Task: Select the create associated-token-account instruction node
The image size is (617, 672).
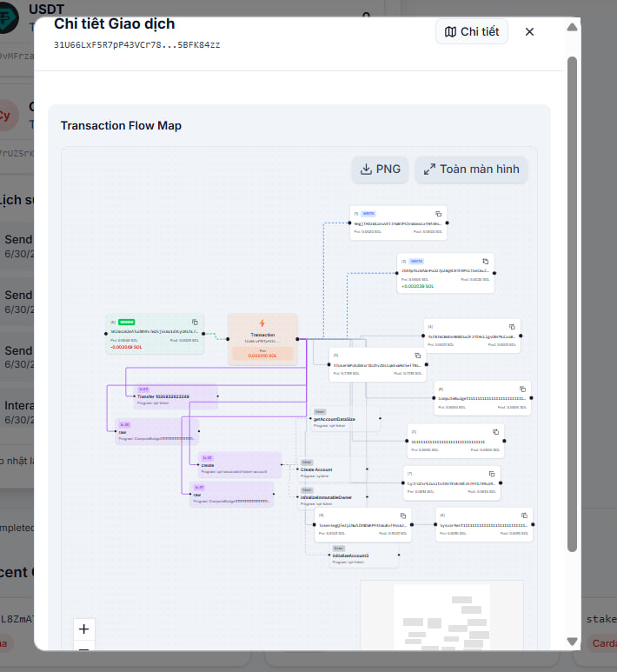Action: [x=240, y=465]
